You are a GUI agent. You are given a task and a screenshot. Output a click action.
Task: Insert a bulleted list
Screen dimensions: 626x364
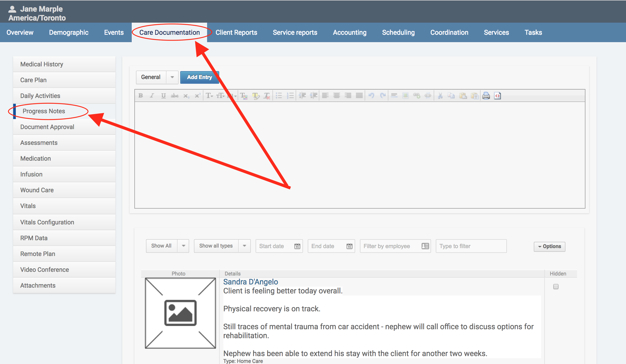[279, 96]
